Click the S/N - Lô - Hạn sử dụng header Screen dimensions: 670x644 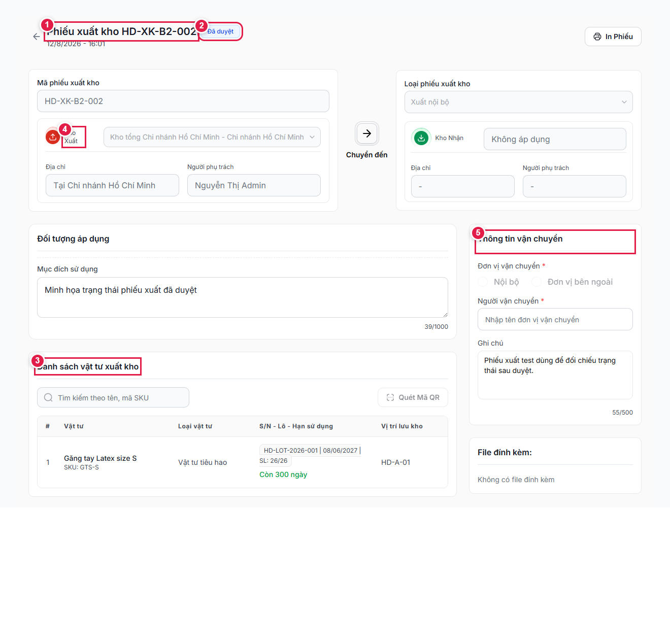[x=296, y=426]
